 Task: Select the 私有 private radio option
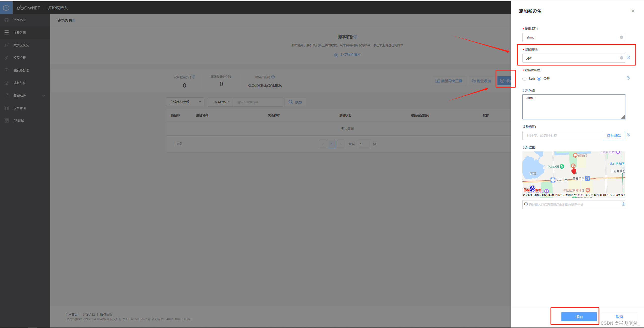tap(524, 79)
